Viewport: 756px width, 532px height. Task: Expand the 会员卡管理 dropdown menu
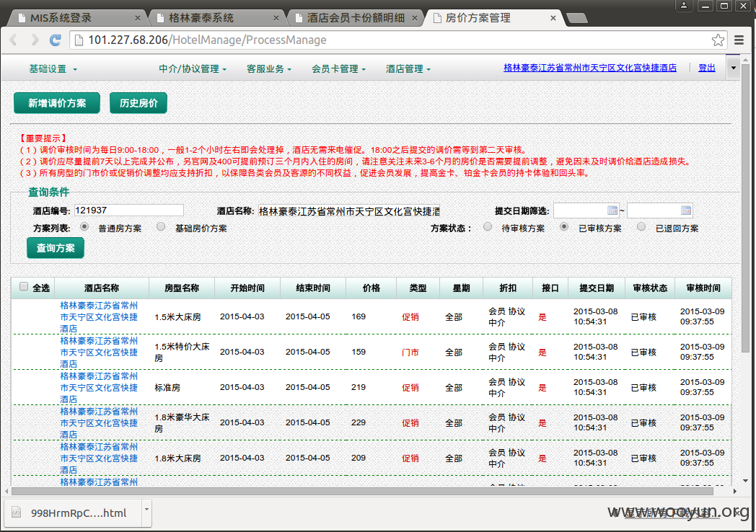click(x=338, y=69)
